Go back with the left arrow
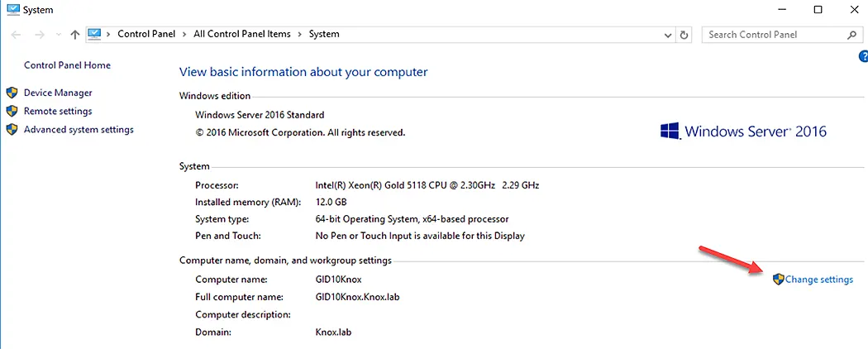 16,35
